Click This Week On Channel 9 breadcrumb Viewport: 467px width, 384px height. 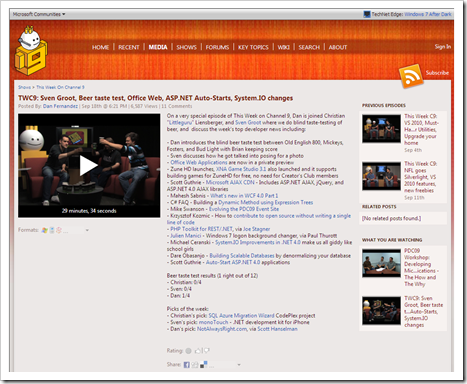tap(60, 87)
